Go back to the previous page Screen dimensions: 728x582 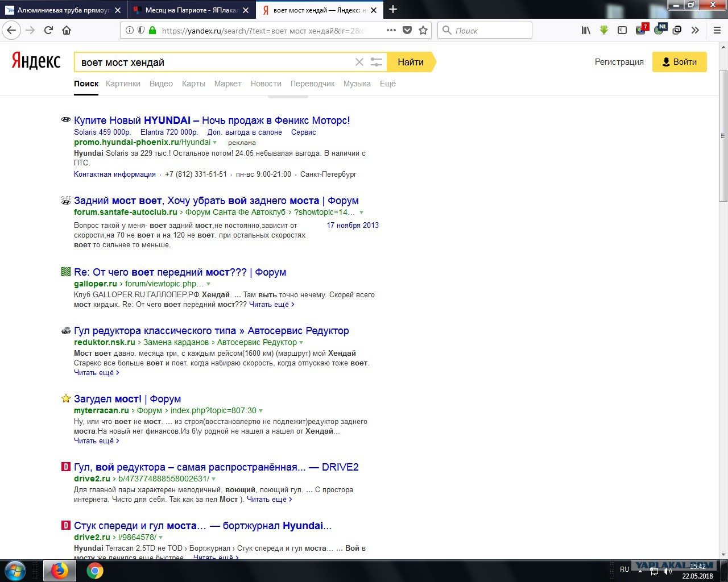click(11, 30)
